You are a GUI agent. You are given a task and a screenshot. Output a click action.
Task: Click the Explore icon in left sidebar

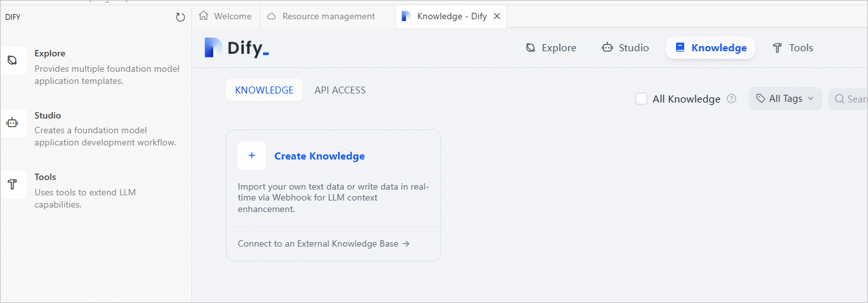pyautogui.click(x=12, y=61)
